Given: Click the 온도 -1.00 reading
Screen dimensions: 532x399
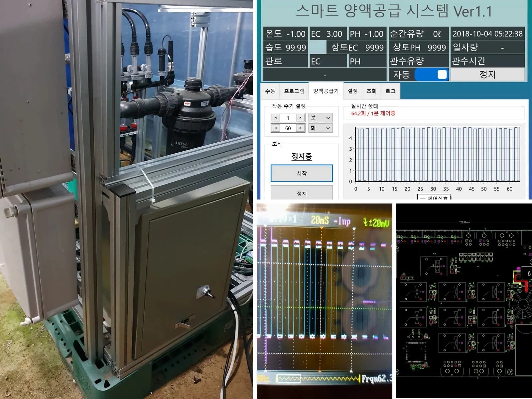Looking at the screenshot, I should coord(285,34).
